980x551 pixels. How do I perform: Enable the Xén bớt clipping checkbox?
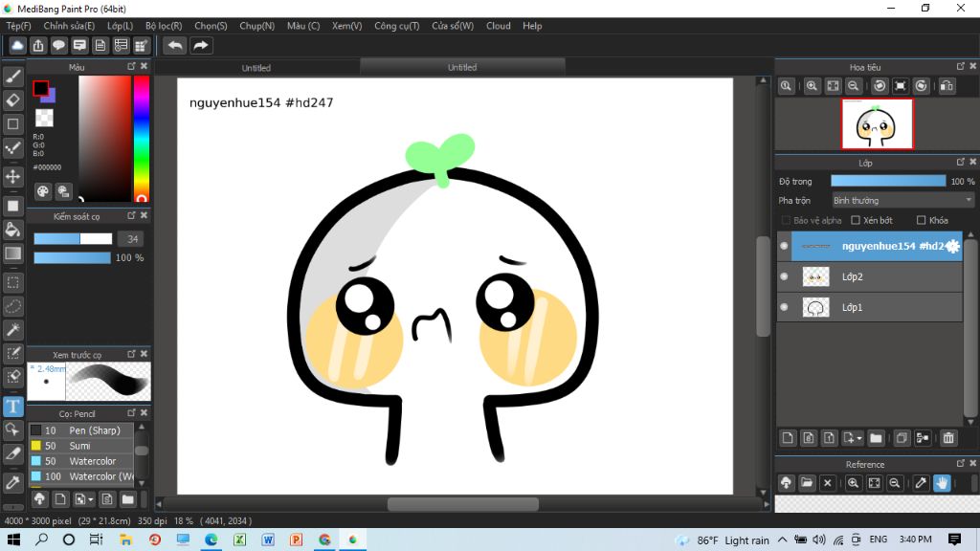(x=857, y=221)
